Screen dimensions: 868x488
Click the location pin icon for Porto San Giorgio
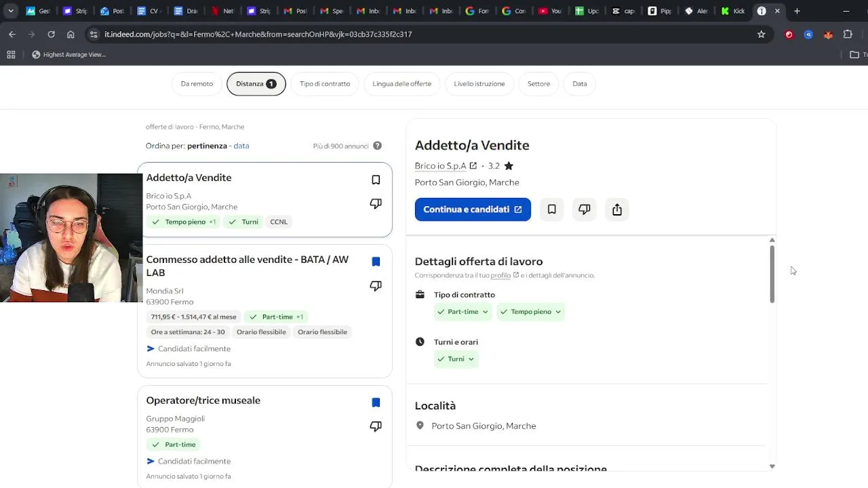(420, 426)
